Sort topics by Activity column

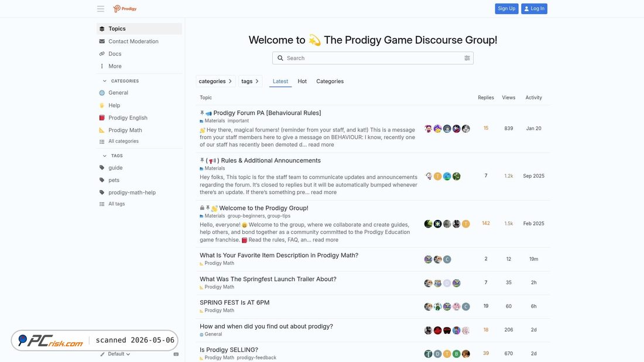[533, 98]
